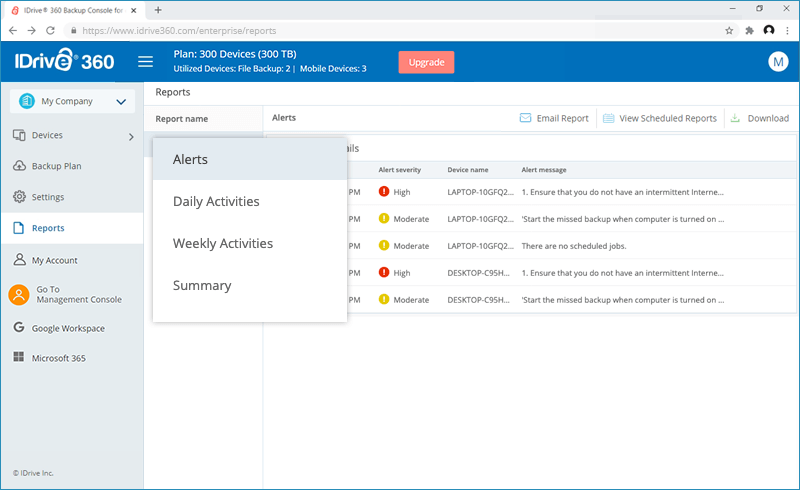The height and width of the screenshot is (490, 800).
Task: Select the IDrive 360 Backup Console tab
Action: (73, 10)
